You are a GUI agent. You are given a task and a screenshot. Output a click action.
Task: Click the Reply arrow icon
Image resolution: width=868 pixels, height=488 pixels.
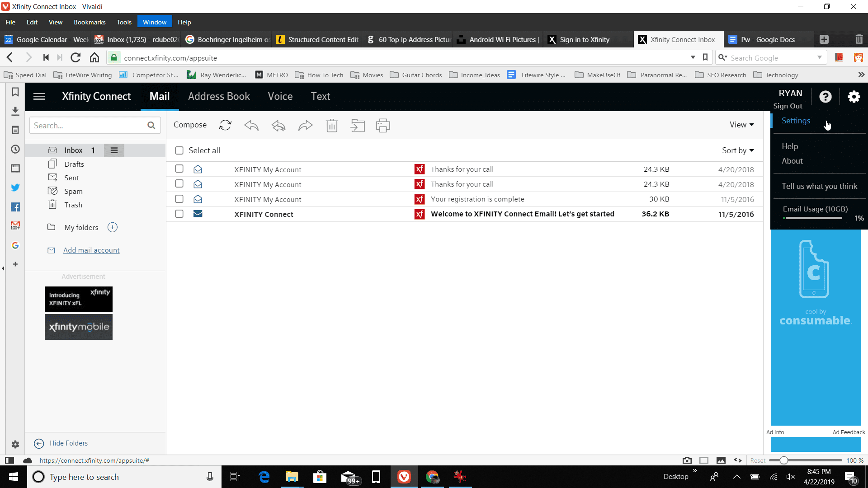coord(251,125)
